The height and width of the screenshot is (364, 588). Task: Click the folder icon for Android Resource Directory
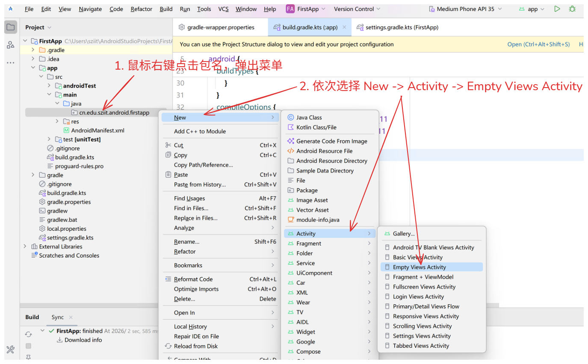point(291,161)
